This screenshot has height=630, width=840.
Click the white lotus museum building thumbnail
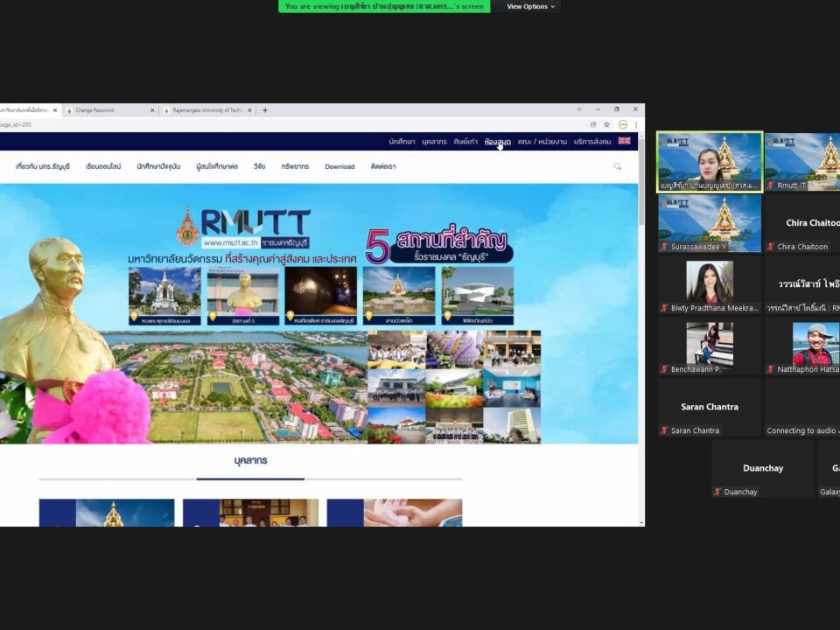coord(478,296)
